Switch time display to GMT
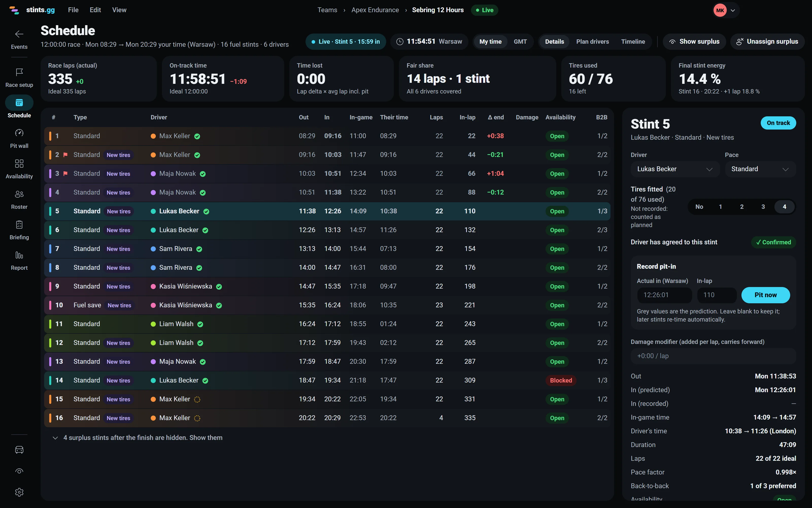Screen dimensions: 812x508 tap(520, 42)
